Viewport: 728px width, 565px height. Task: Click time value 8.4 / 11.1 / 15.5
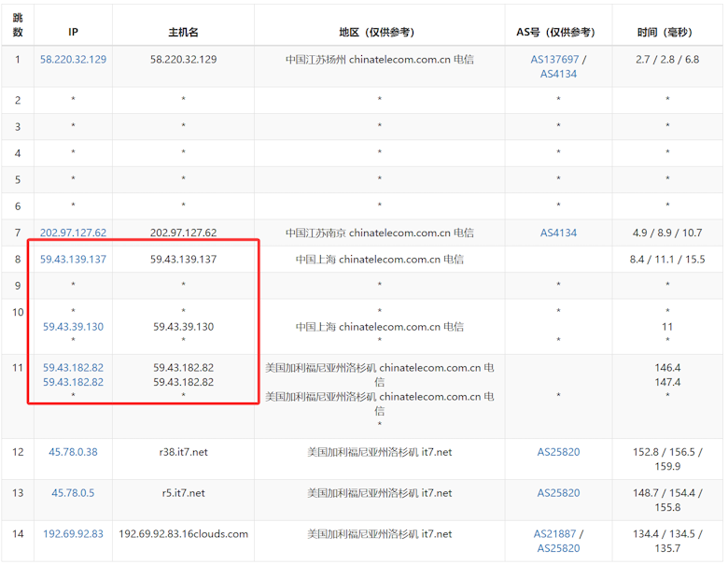[667, 260]
